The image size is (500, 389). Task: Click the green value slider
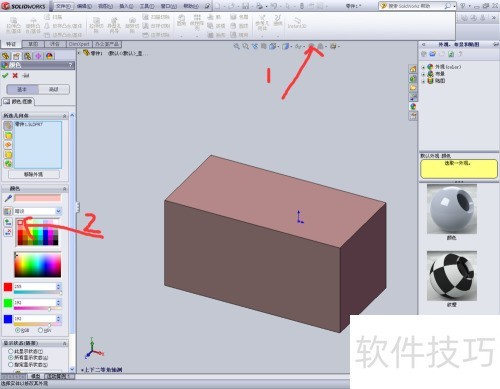(38, 309)
